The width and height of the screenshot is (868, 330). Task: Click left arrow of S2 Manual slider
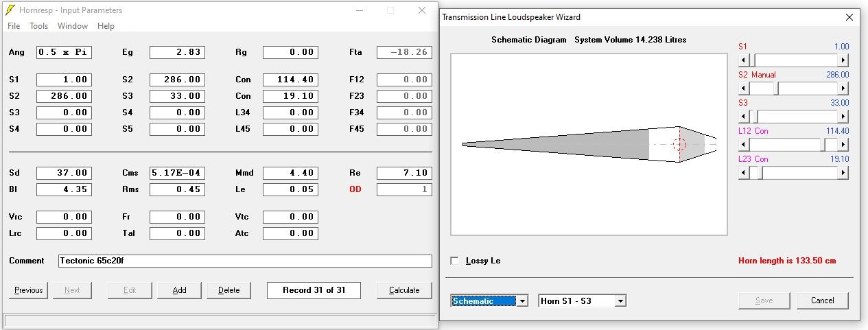tap(743, 89)
